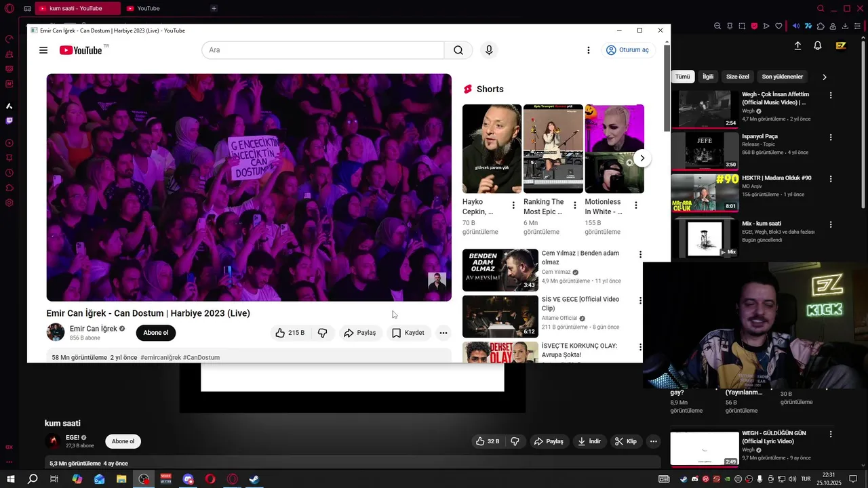Open a new tab with the plus button
The height and width of the screenshot is (488, 868).
click(x=214, y=8)
